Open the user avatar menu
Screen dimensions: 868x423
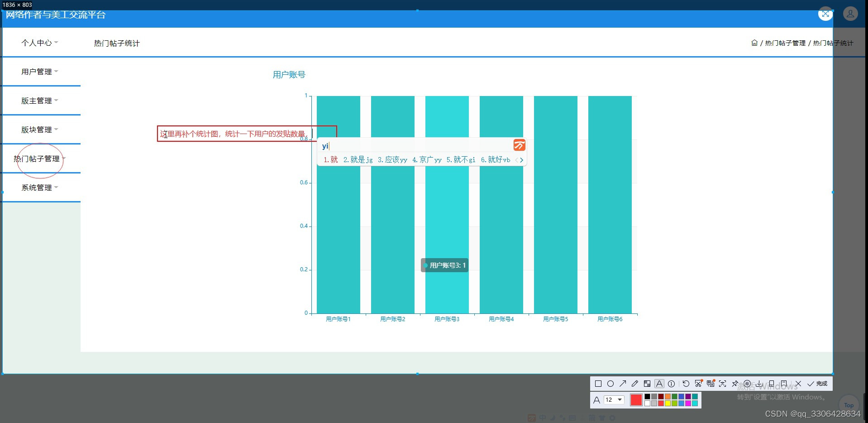pyautogui.click(x=850, y=14)
